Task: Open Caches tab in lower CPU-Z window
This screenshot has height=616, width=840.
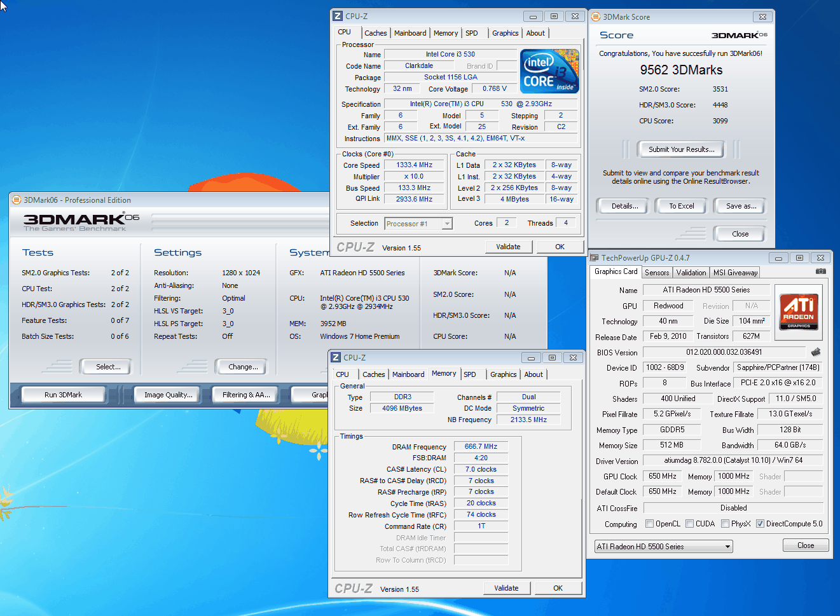Action: tap(373, 374)
